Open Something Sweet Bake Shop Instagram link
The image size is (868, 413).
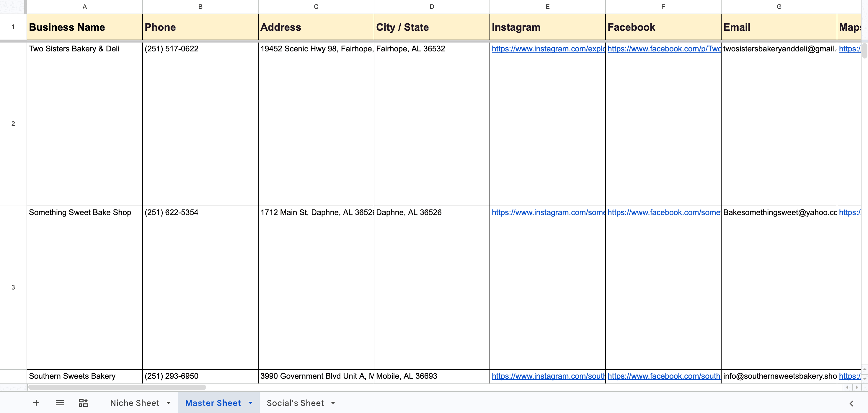pyautogui.click(x=548, y=212)
